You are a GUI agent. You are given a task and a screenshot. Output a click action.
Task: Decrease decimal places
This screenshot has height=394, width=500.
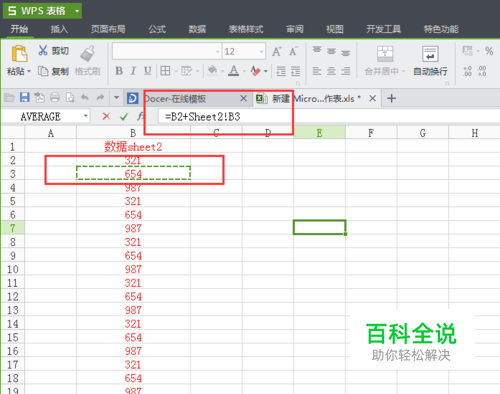pos(482,71)
